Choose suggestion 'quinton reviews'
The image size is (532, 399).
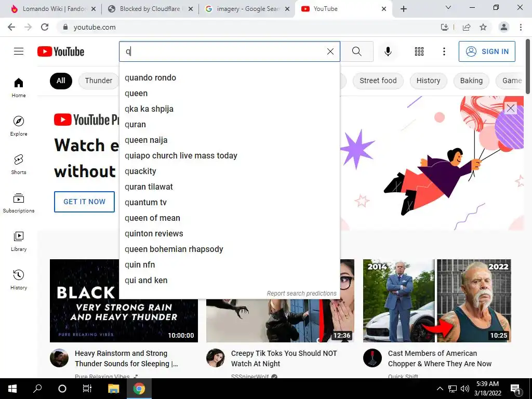(x=229, y=234)
